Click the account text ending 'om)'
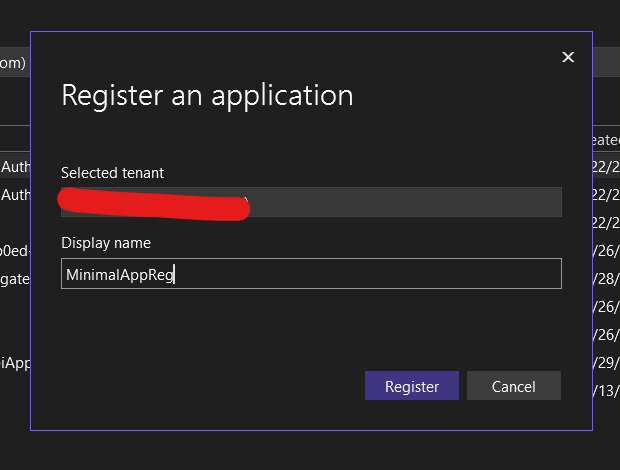620x470 pixels. tap(13, 62)
